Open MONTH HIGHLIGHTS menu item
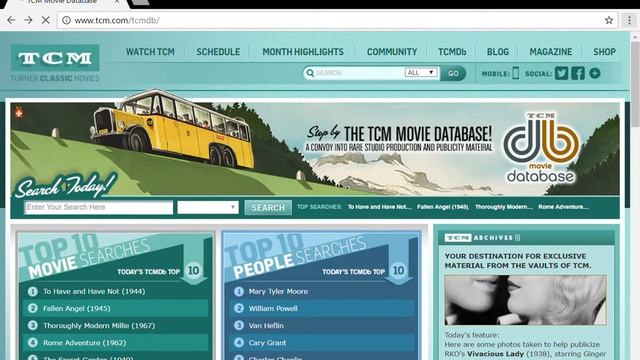The height and width of the screenshot is (360, 640). pos(303,52)
